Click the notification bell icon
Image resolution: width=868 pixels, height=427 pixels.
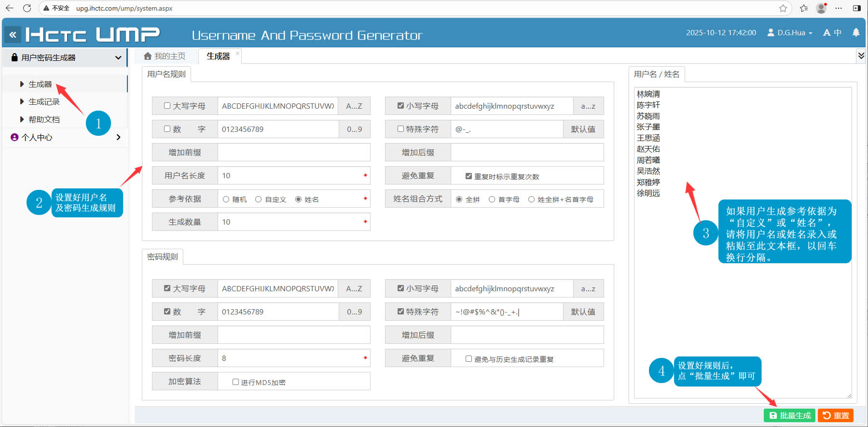[856, 32]
